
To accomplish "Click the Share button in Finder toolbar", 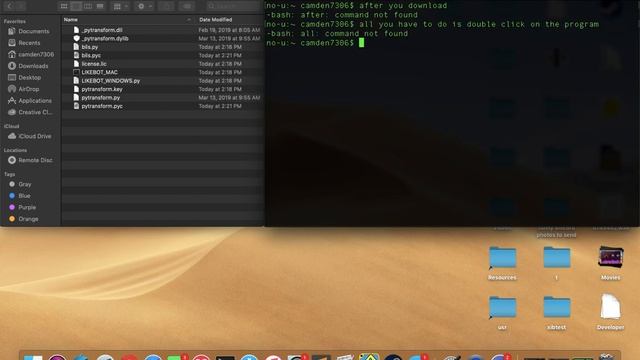I will (x=166, y=6).
